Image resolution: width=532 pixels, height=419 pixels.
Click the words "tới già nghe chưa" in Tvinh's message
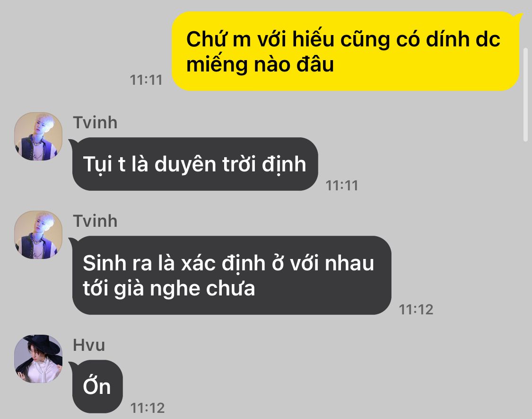[x=169, y=288]
